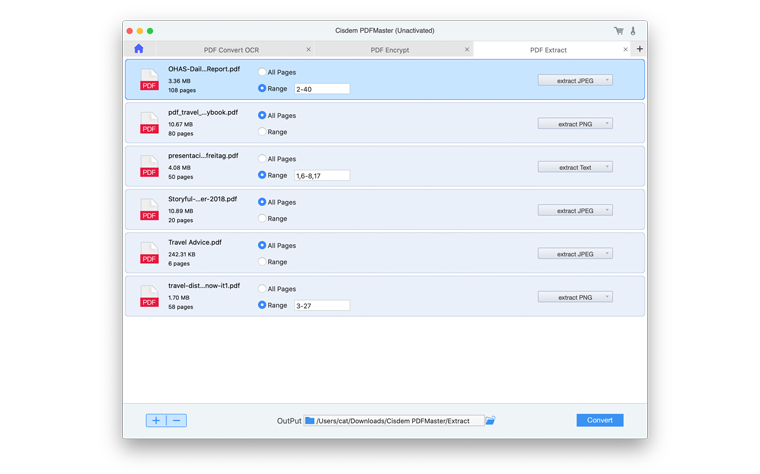Click the 108 pages label
Viewport: 760px width, 474px height.
pyautogui.click(x=182, y=90)
